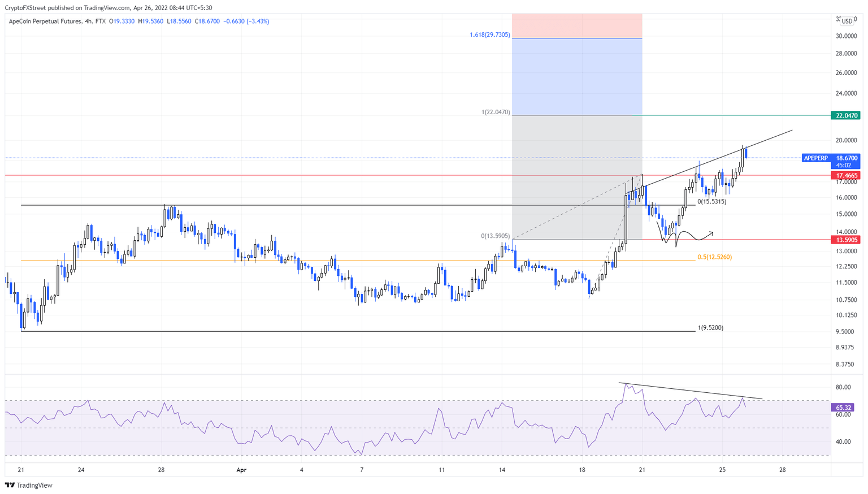The width and height of the screenshot is (868, 494).
Task: Click the TradingView logo icon
Action: click(8, 486)
